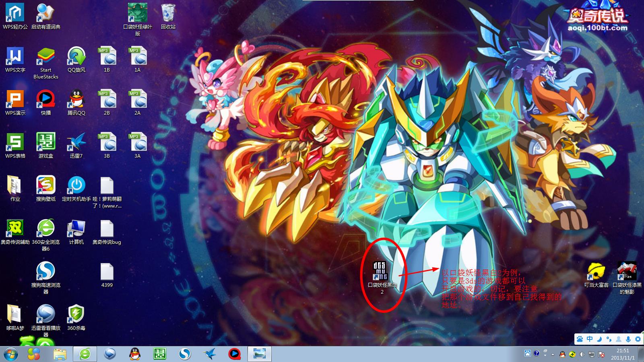This screenshot has height=362, width=644.
Task: Open the 迅雷7 desktop shortcut
Action: [76, 146]
